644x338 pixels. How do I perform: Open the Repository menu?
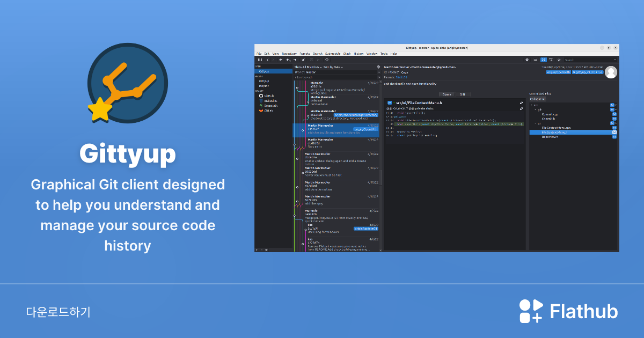click(x=288, y=53)
